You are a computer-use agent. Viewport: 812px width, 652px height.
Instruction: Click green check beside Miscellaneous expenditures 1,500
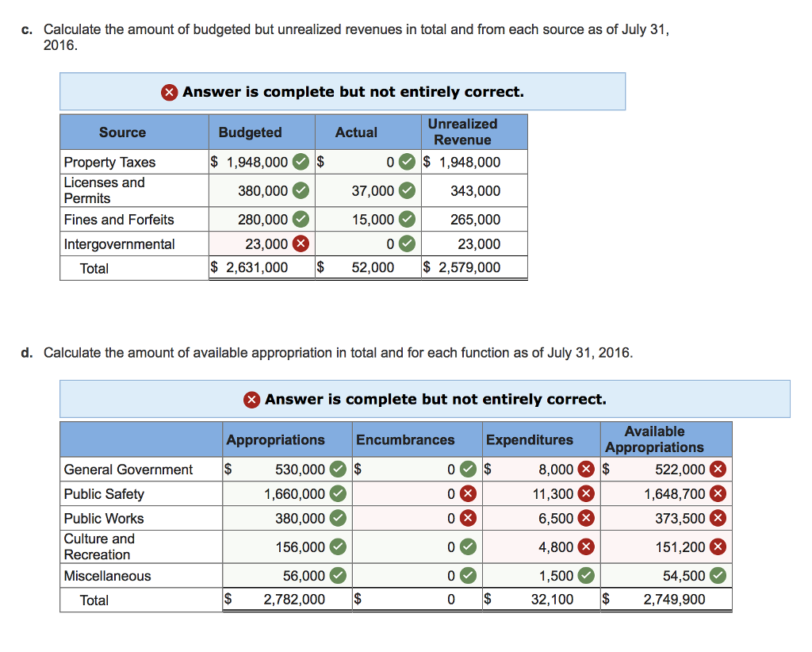pyautogui.click(x=586, y=575)
